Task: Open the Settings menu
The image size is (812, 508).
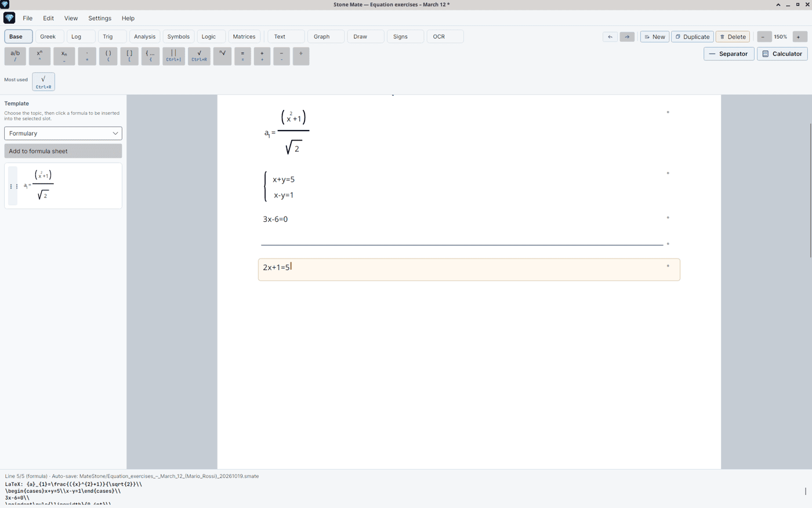Action: click(100, 18)
